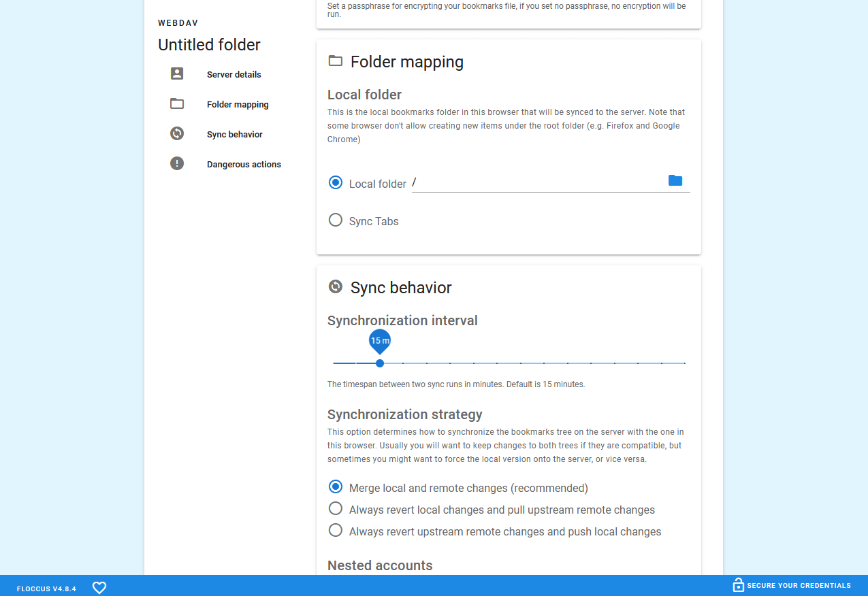Click Secure Your Credentials link
The height and width of the screenshot is (596, 868).
798,586
